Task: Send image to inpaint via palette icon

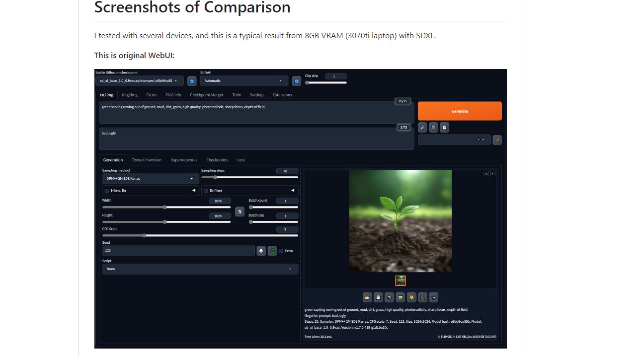Action: 411,297
